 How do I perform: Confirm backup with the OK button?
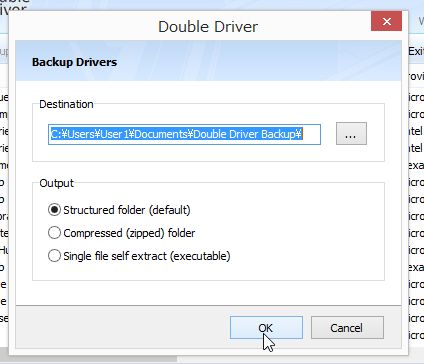coord(266,328)
